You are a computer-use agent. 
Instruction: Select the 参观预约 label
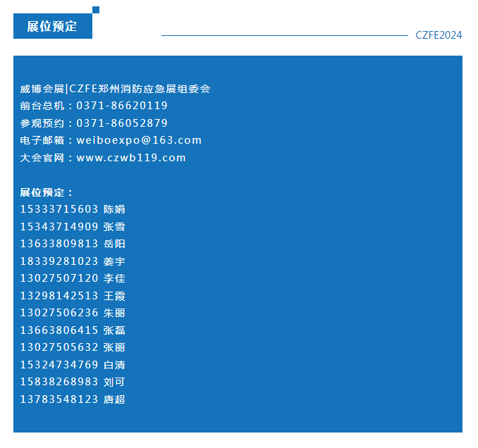click(x=42, y=123)
